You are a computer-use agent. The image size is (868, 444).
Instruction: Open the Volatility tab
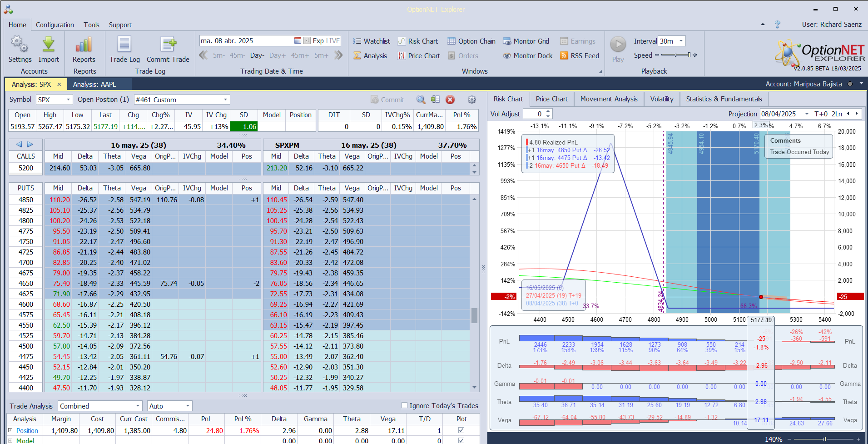[661, 99]
